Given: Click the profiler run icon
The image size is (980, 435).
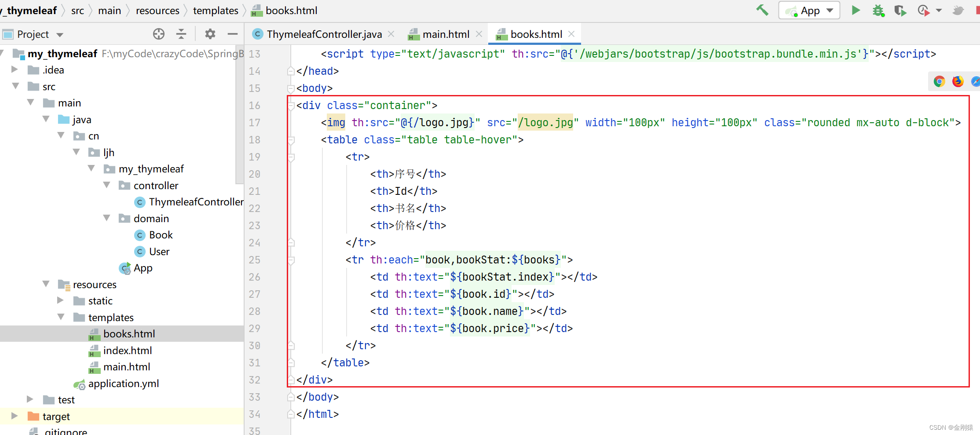Looking at the screenshot, I should coord(924,10).
